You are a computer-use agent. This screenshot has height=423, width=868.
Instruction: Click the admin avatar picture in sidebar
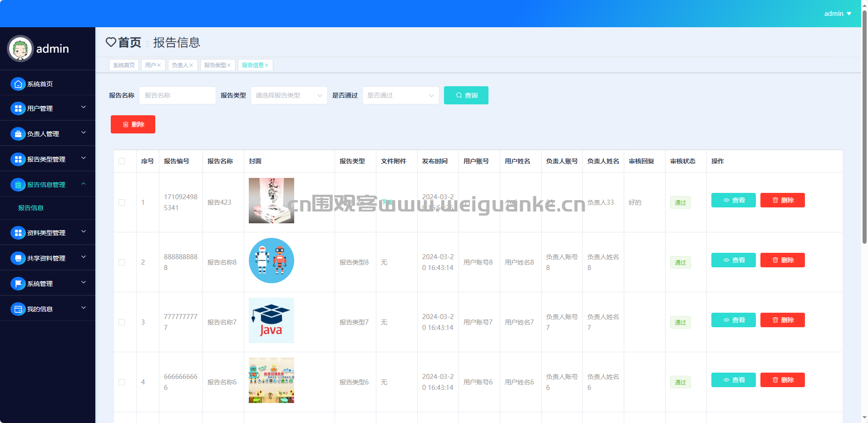pyautogui.click(x=20, y=49)
